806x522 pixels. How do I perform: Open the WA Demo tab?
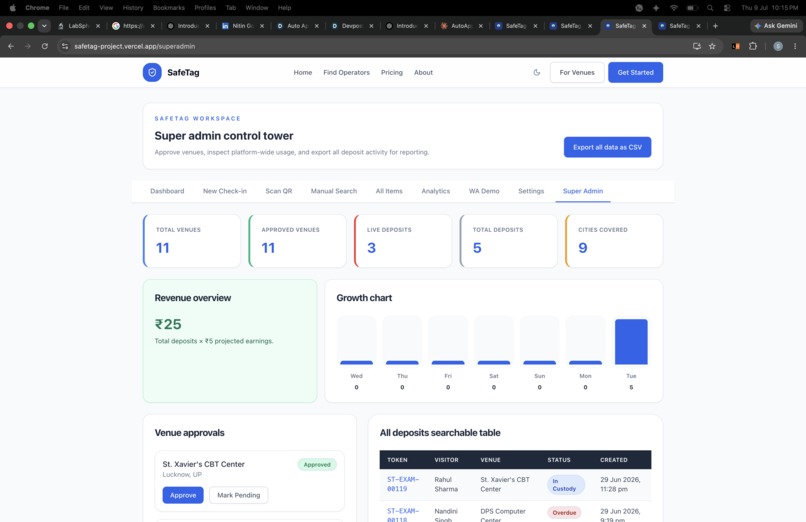point(484,191)
